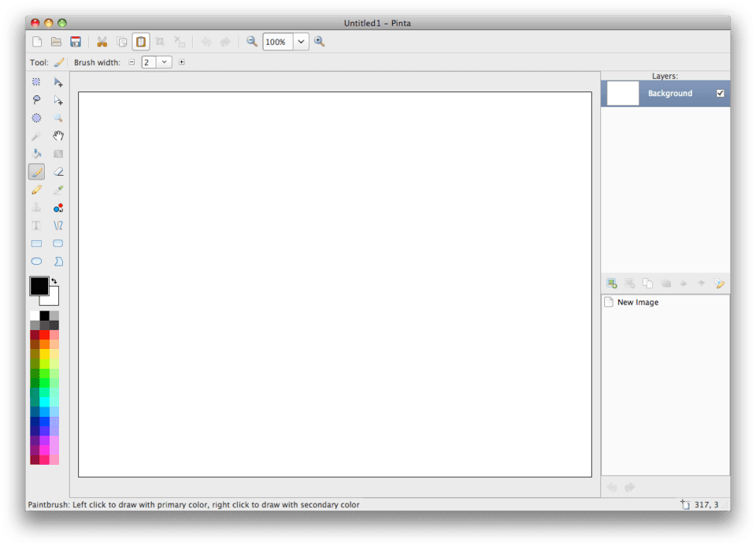This screenshot has height=546, width=756.
Task: Open the zoom level dropdown arrow
Action: point(301,42)
